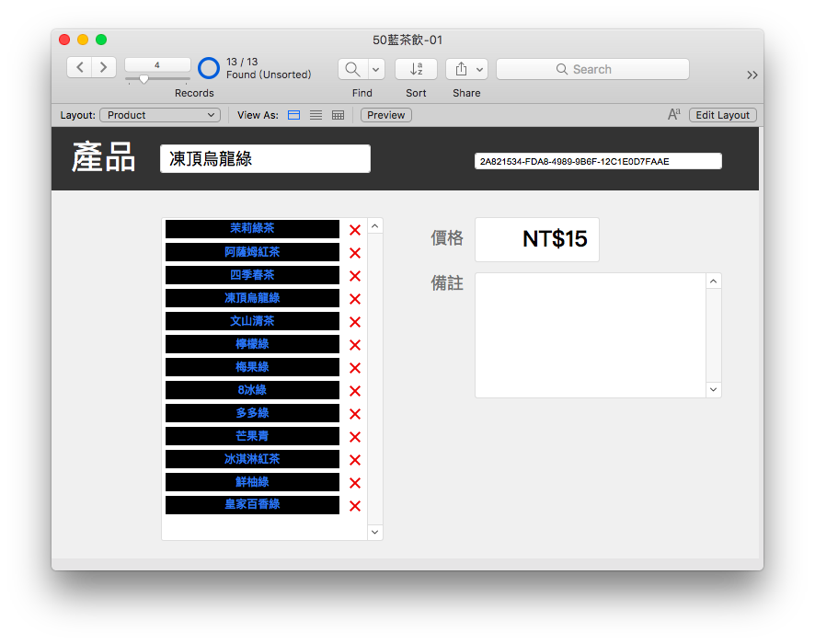Open 皇家百香綠 in the product list
This screenshot has width=815, height=644.
click(x=252, y=505)
